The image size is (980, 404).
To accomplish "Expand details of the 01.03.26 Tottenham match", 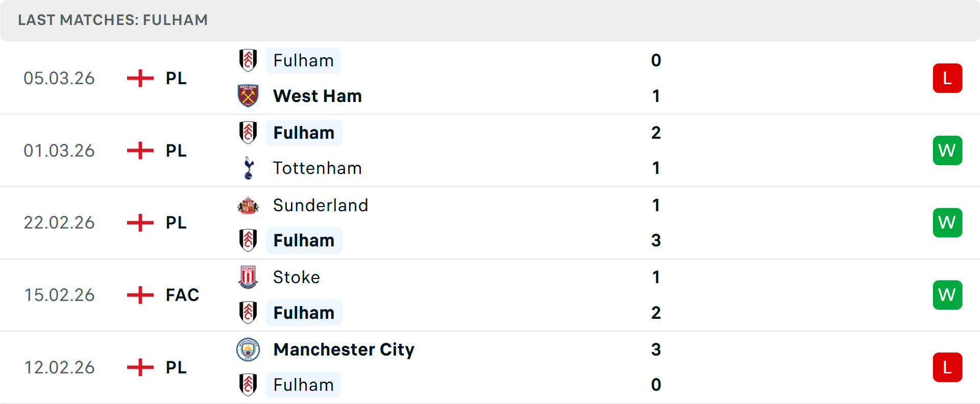I will [490, 150].
